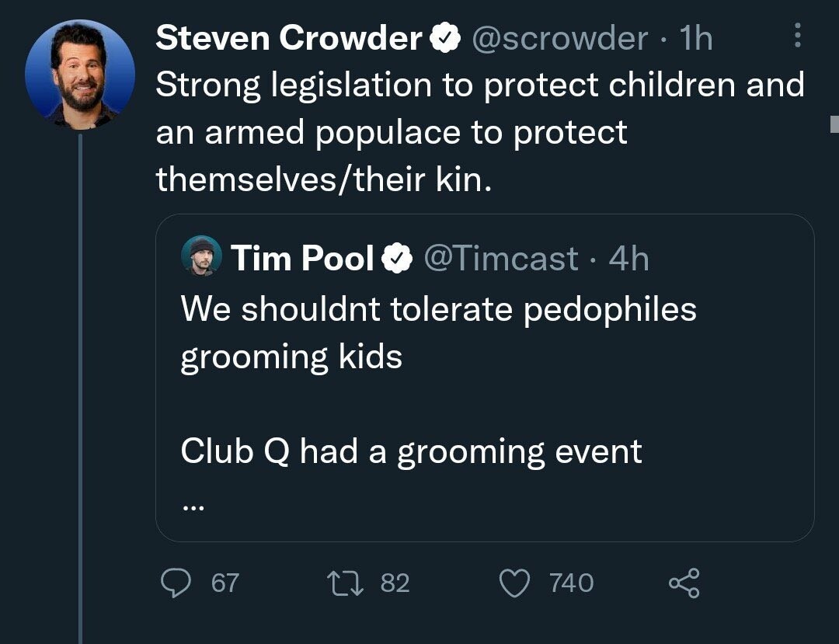Open the quoted tweet text about Club Q
This screenshot has width=839, height=644.
click(x=411, y=451)
